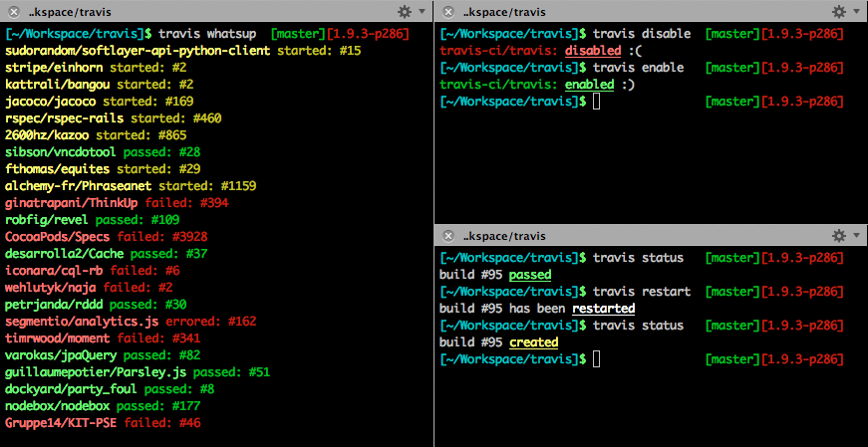Image resolution: width=868 pixels, height=447 pixels.
Task: Click 'started: #865' status text
Action: (142, 135)
